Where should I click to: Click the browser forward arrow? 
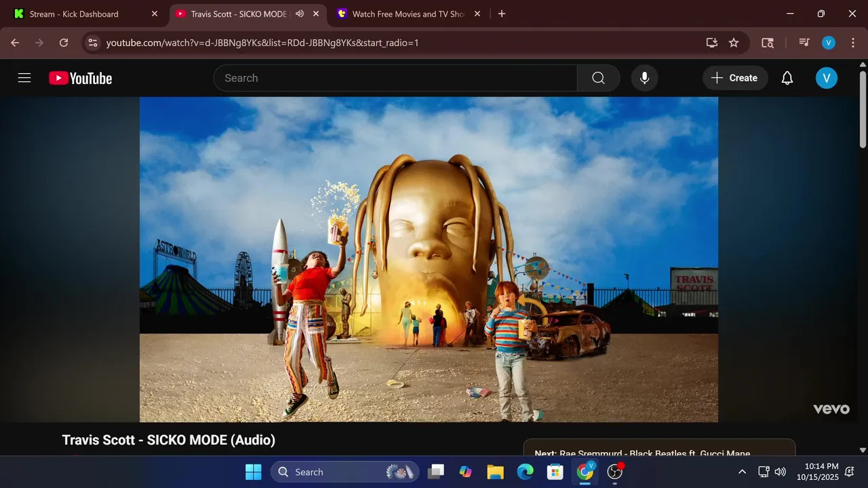pos(39,43)
